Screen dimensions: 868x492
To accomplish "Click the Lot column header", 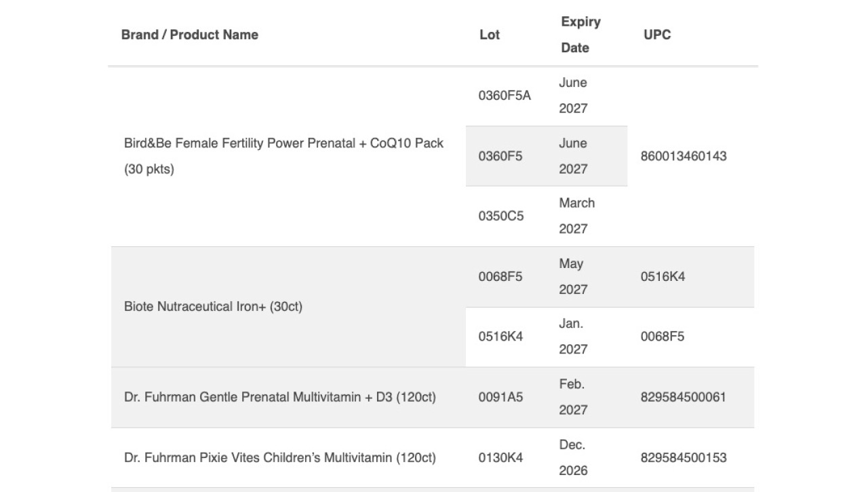I will (490, 35).
